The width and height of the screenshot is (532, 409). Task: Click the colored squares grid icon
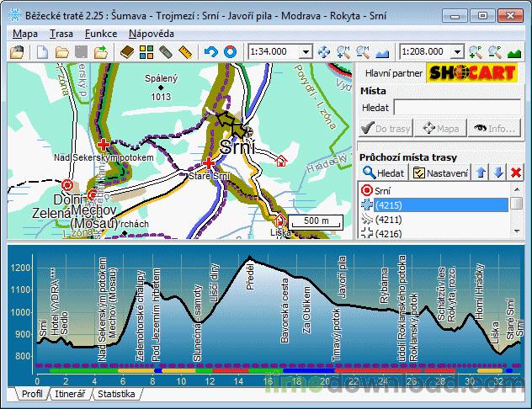tap(146, 52)
